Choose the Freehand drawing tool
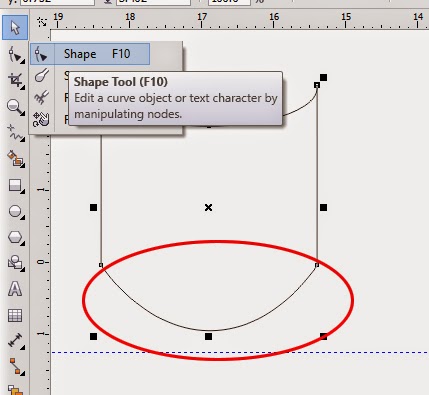Viewport: 429px width, 395px height. pyautogui.click(x=15, y=133)
